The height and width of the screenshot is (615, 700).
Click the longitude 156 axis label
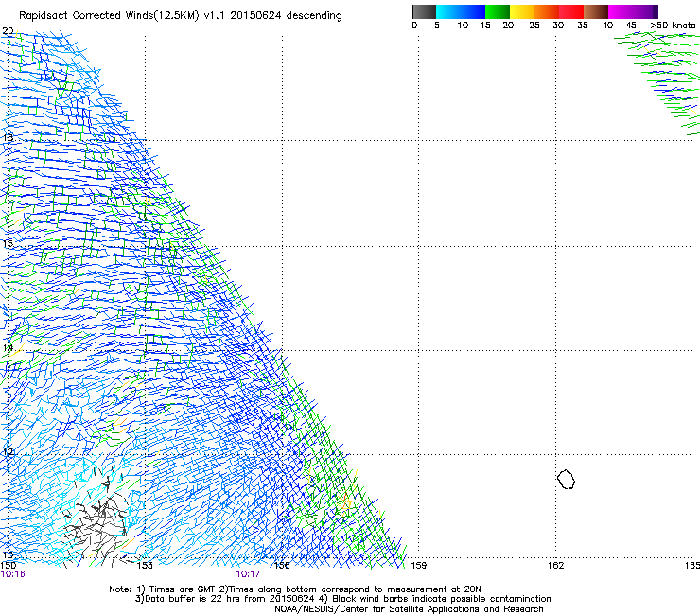click(282, 566)
